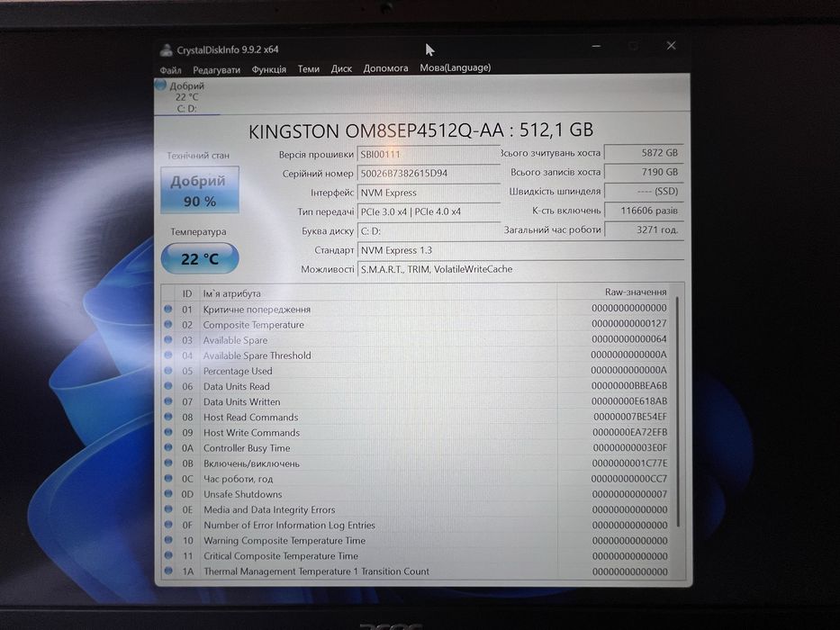Click the status dot for Data Units Read row

168,386
